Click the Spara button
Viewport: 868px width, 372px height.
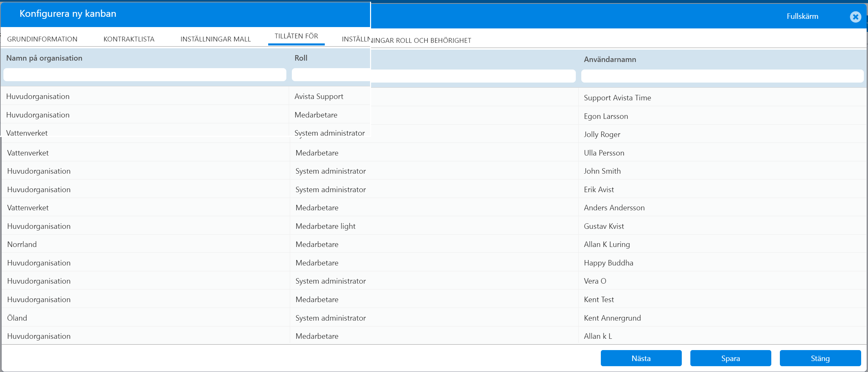coord(730,358)
